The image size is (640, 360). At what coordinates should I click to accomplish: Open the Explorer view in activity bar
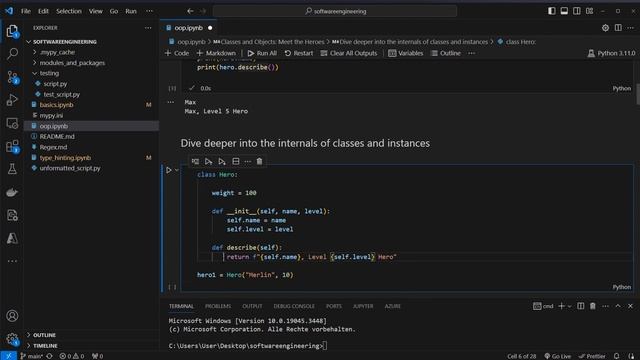[x=12, y=31]
